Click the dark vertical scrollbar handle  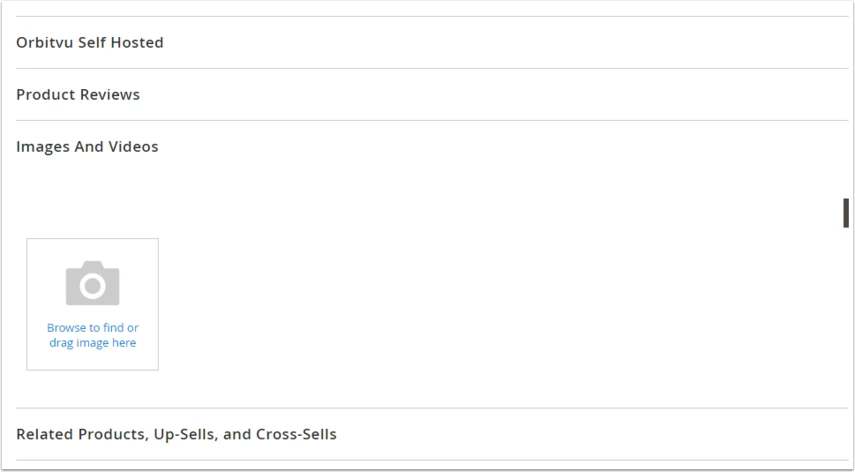[846, 213]
